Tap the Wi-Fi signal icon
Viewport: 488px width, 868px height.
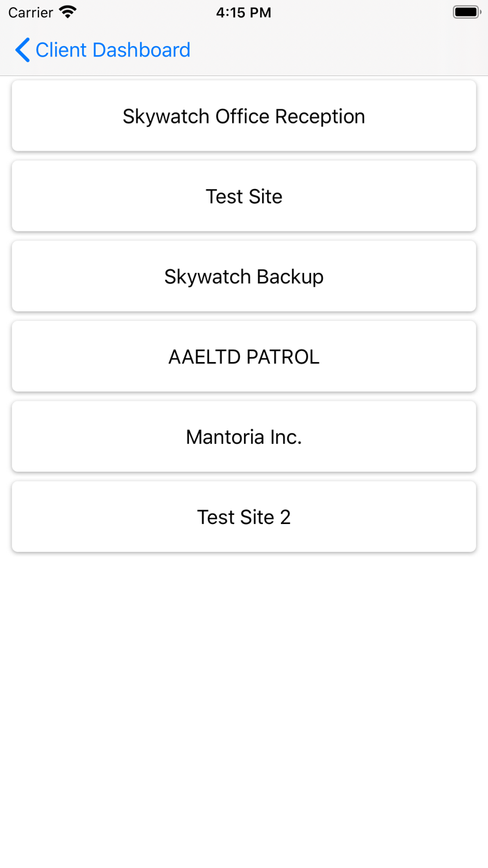point(66,11)
